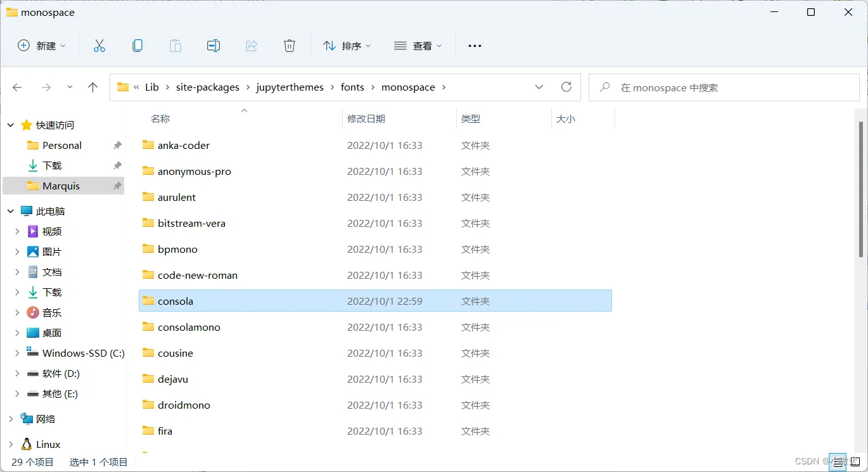Screen dimensions: 868x472
Task: Sort by the Name (名称) column header
Action: [x=160, y=118]
